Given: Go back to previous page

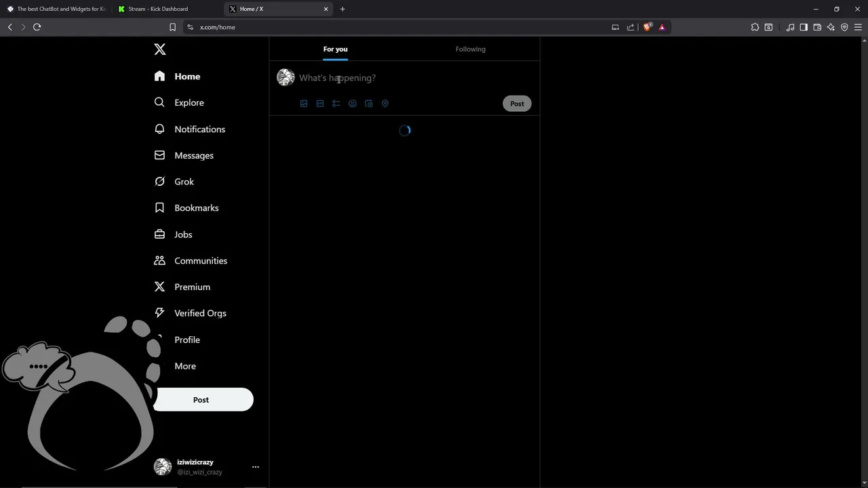Looking at the screenshot, I should click(x=10, y=27).
